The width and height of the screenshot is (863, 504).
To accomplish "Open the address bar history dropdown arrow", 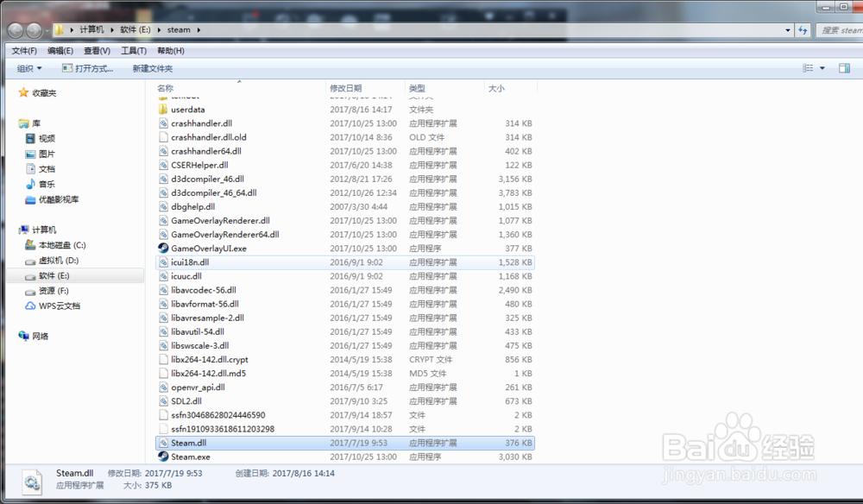I will (x=788, y=30).
